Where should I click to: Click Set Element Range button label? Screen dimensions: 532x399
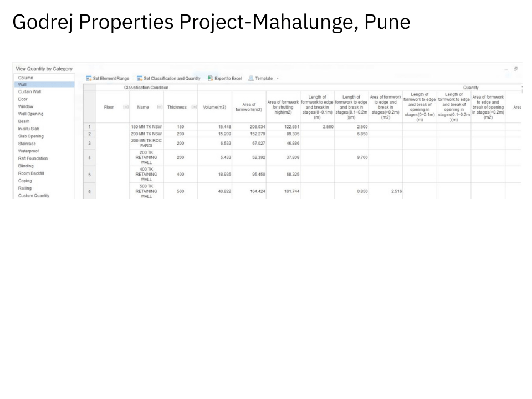tap(111, 78)
